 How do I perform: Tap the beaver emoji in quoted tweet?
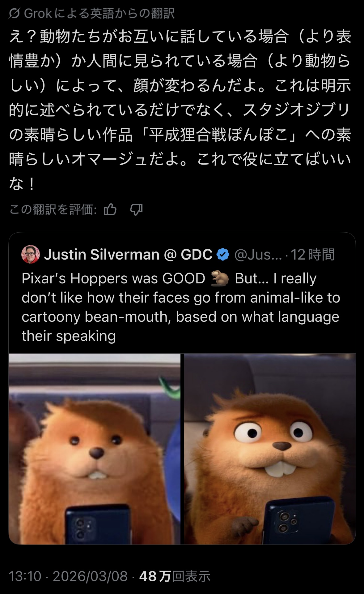click(x=220, y=278)
